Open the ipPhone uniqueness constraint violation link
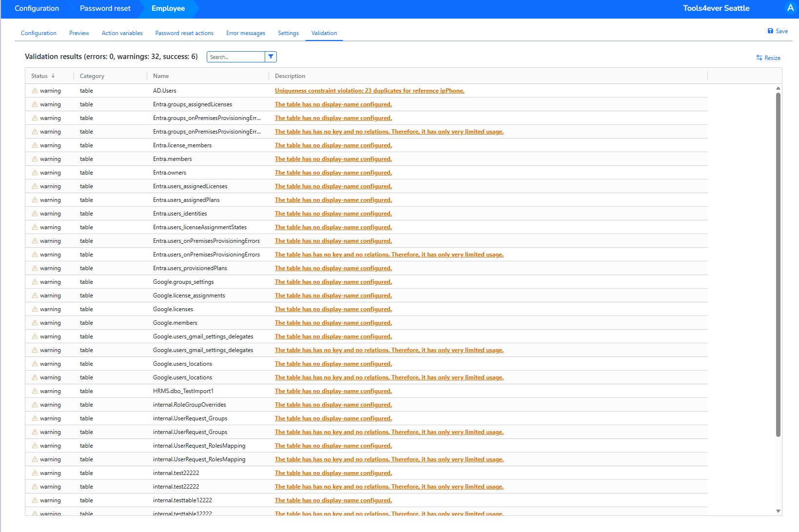 pyautogui.click(x=370, y=91)
